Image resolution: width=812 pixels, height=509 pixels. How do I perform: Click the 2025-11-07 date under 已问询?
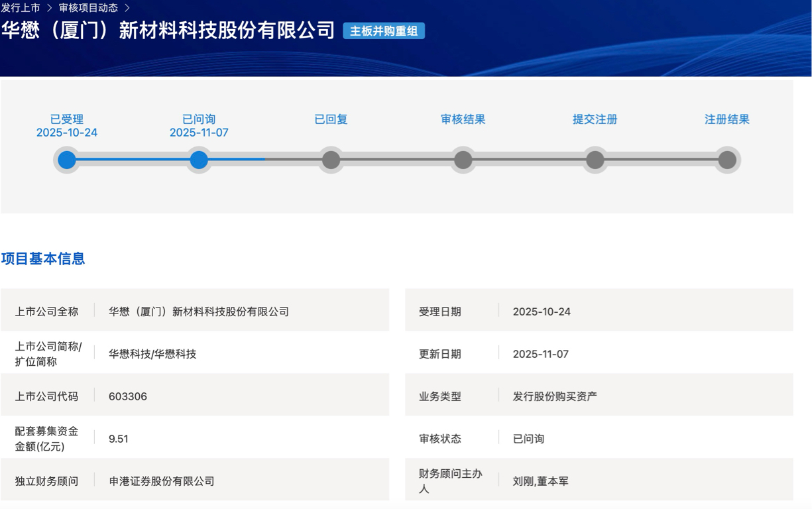coord(199,133)
